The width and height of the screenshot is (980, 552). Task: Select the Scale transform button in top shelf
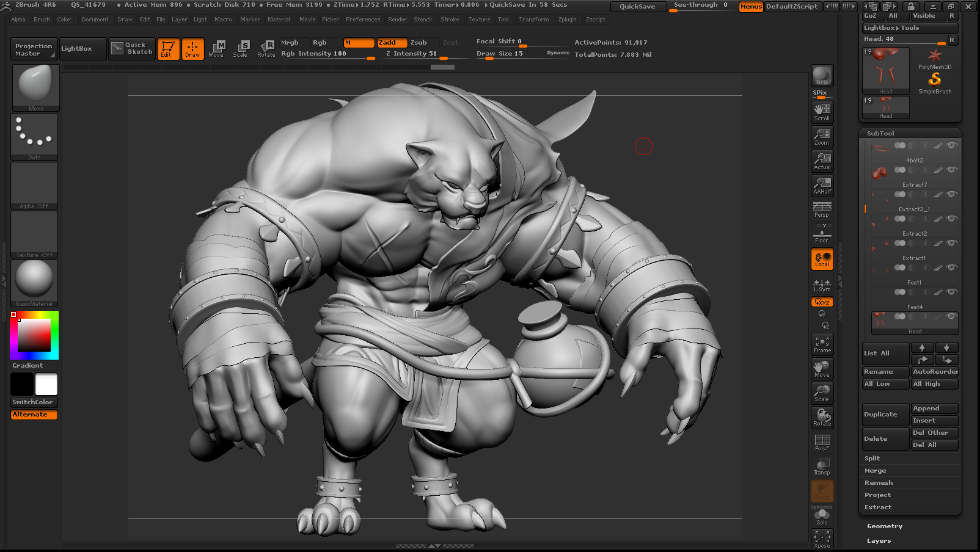click(x=241, y=49)
